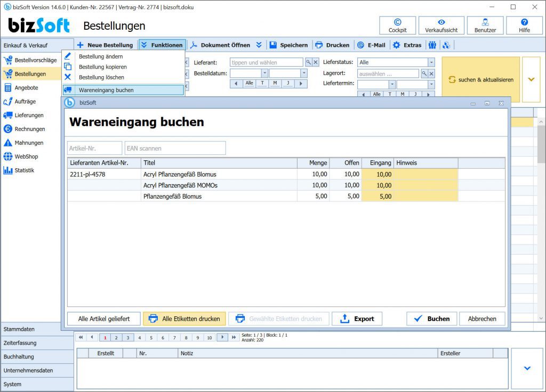
Task: Focus the EAN scannen input field
Action: 175,148
